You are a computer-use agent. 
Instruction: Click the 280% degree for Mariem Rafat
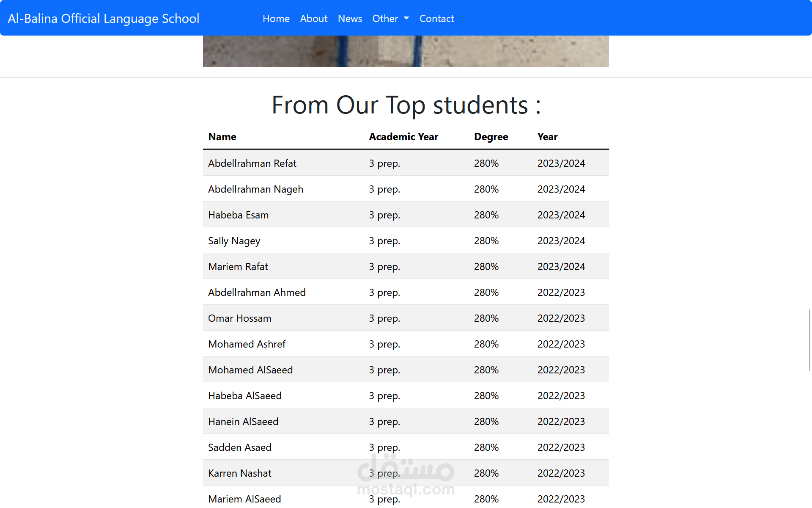486,267
